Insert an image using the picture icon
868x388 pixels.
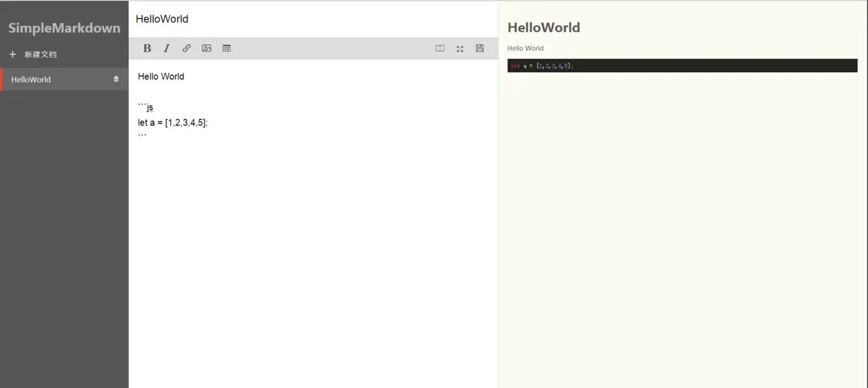(206, 48)
